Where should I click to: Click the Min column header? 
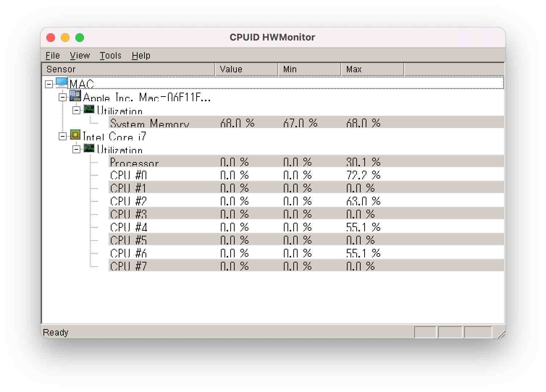click(310, 69)
